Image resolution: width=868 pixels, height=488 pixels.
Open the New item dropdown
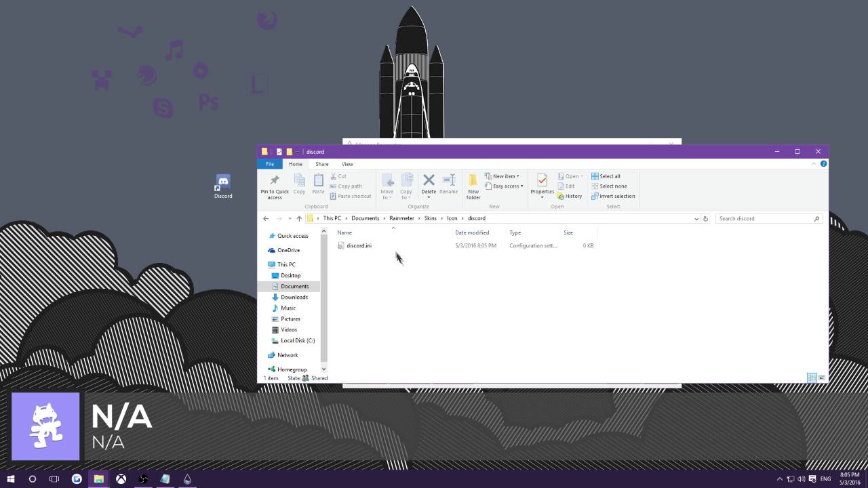[x=502, y=176]
